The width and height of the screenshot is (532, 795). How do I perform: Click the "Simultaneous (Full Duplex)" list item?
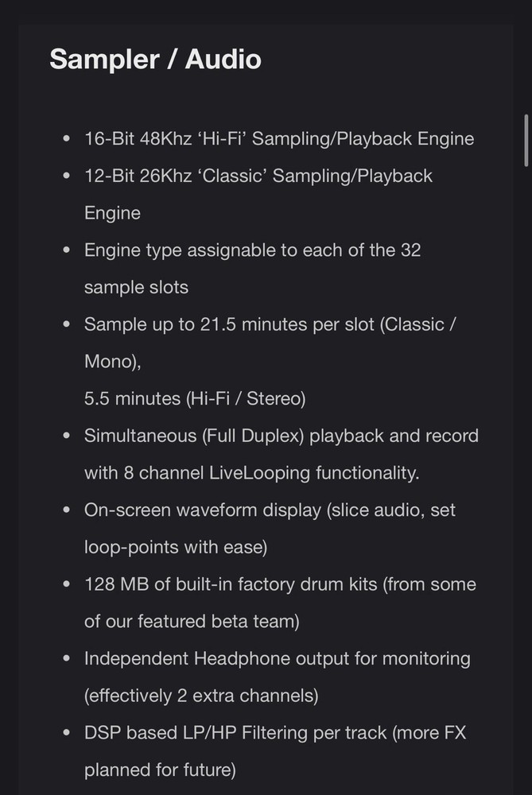point(281,436)
